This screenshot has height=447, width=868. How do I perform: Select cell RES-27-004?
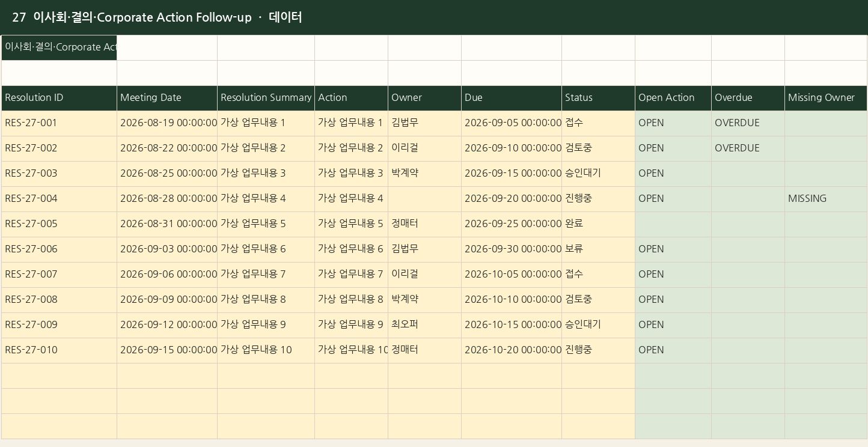pyautogui.click(x=59, y=199)
